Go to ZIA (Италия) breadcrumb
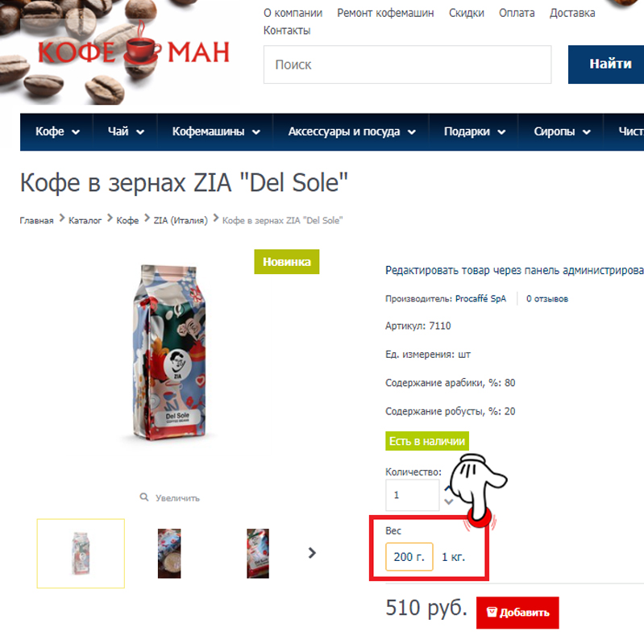The height and width of the screenshot is (644, 644). click(181, 220)
